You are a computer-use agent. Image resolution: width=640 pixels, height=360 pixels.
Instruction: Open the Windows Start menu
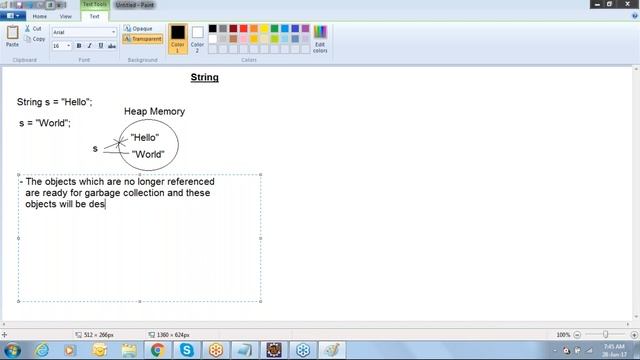pyautogui.click(x=13, y=350)
